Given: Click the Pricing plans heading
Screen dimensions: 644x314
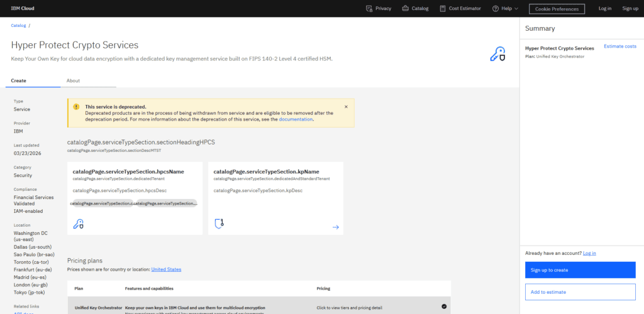Looking at the screenshot, I should (85, 261).
